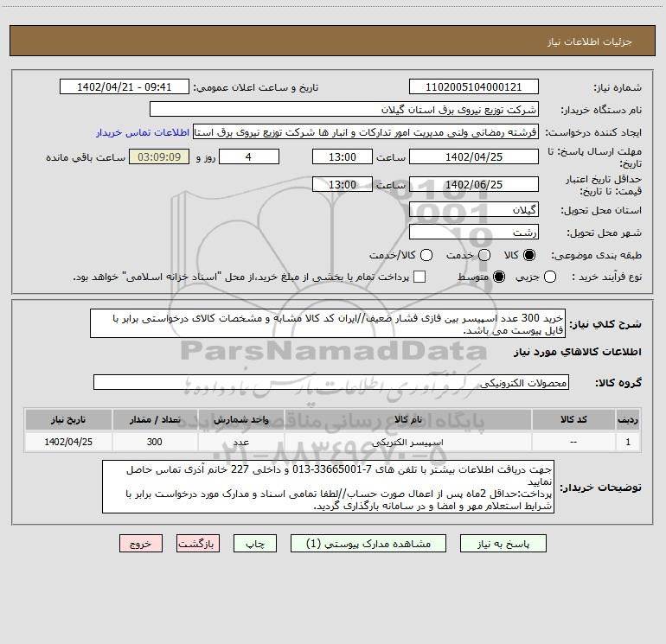Screen dimensions: 666x644
Task: Click the تعداد / مقدار column header
Action: coord(155,419)
